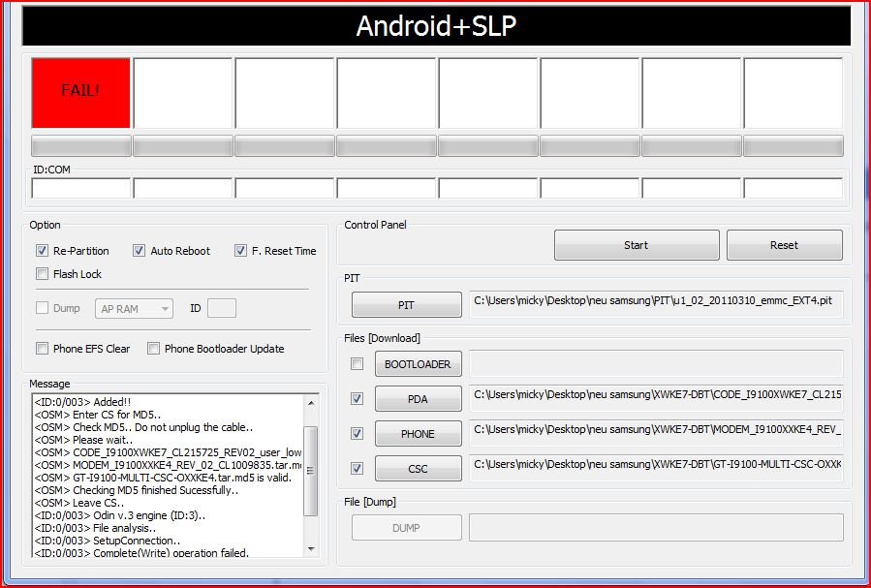871x588 pixels.
Task: Click the red FAIL! status box
Action: [80, 92]
